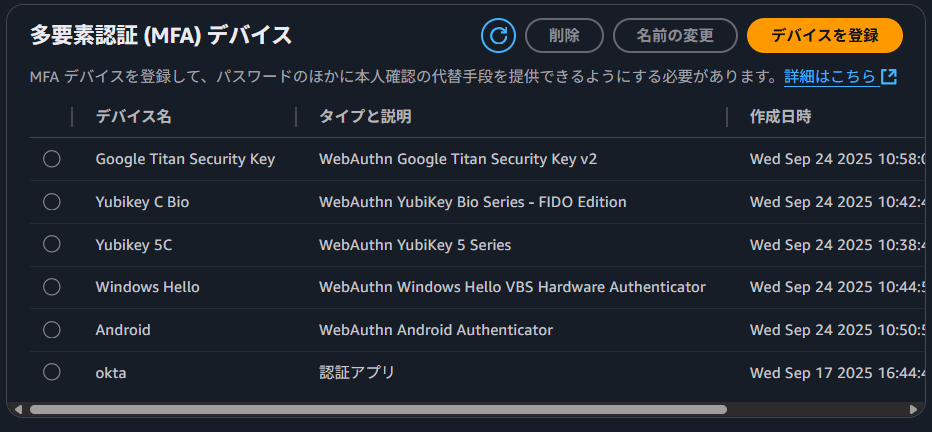Viewport: 932px width, 432px height.
Task: Select the Yubikey 5C radio button
Action: pos(52,245)
